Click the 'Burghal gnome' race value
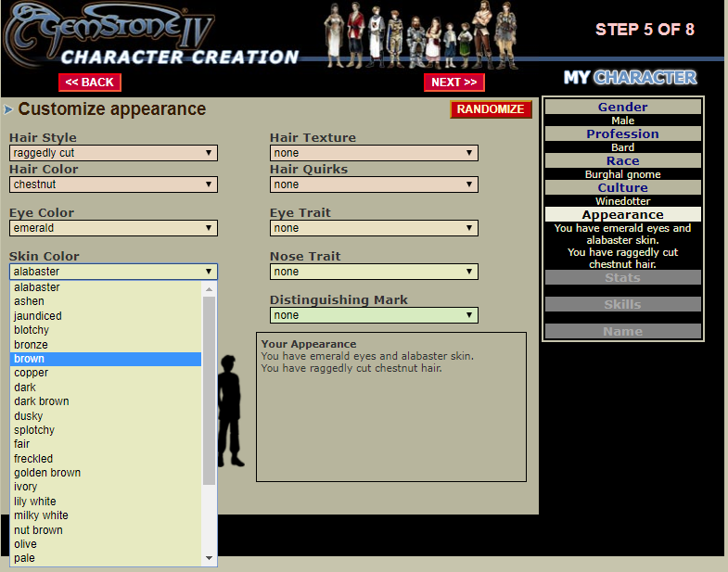The width and height of the screenshot is (728, 572). [622, 174]
